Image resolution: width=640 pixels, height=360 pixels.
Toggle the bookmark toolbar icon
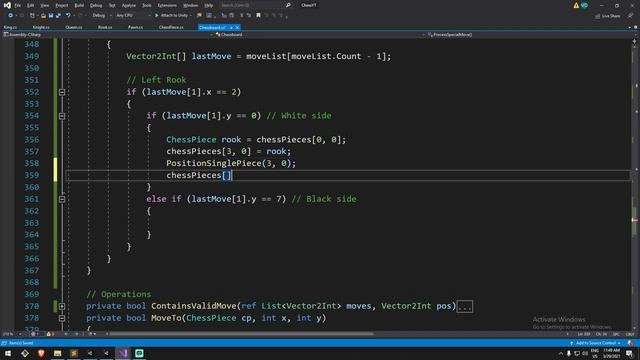pyautogui.click(x=258, y=16)
